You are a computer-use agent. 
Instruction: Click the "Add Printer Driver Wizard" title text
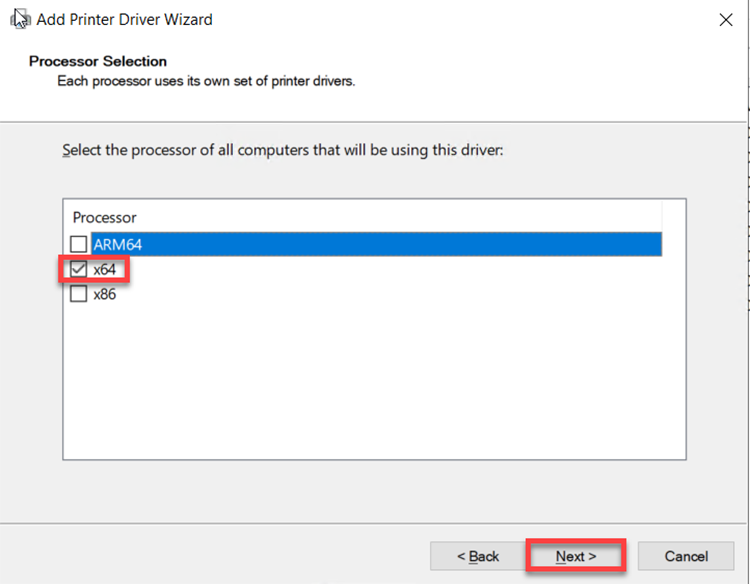[x=124, y=20]
